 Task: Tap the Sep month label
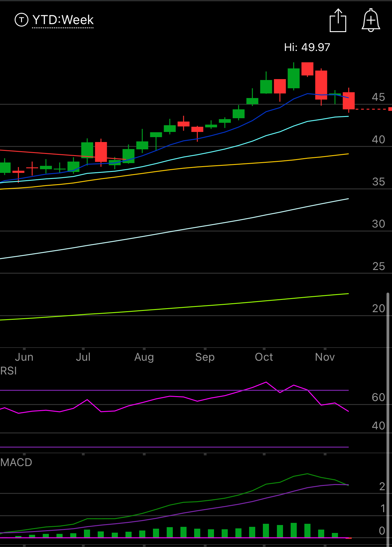point(205,357)
